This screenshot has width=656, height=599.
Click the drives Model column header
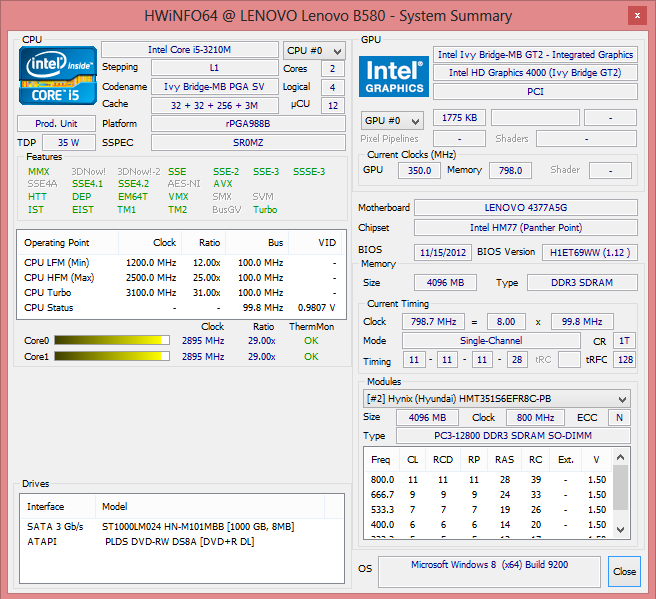click(x=210, y=507)
